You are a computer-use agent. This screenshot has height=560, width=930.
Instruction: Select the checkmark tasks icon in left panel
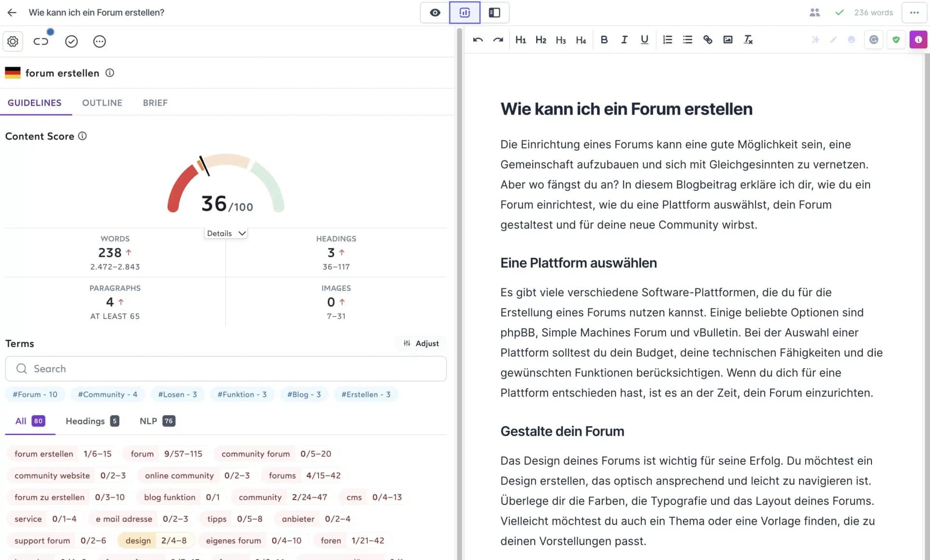[71, 42]
